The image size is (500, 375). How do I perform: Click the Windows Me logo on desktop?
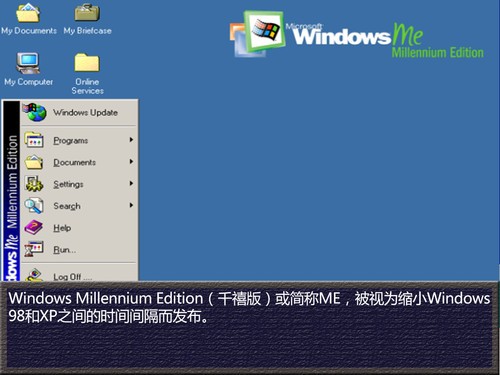pyautogui.click(x=357, y=35)
